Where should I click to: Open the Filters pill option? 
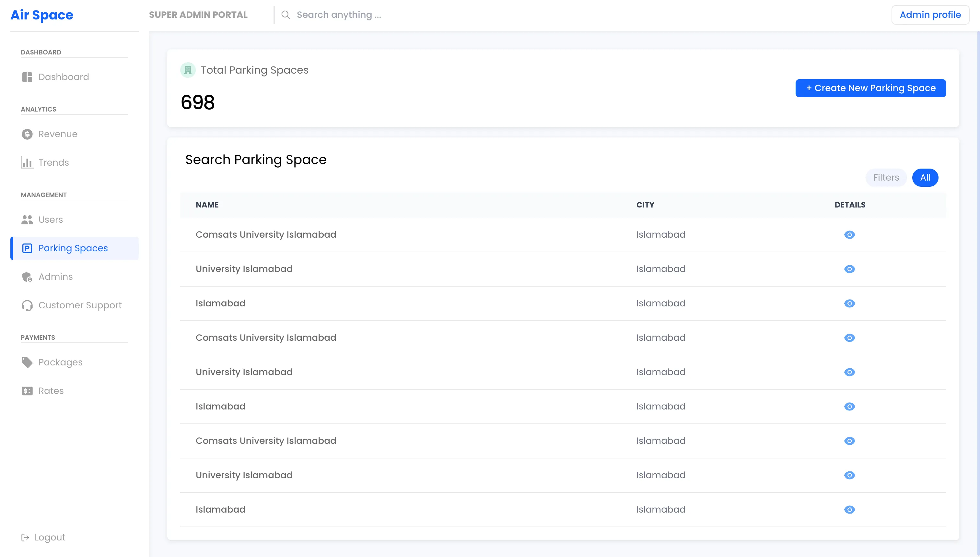click(x=886, y=177)
